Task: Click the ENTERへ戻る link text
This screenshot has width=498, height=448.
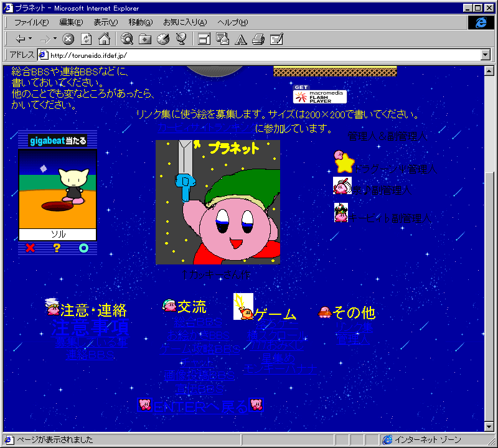Action: [x=200, y=407]
